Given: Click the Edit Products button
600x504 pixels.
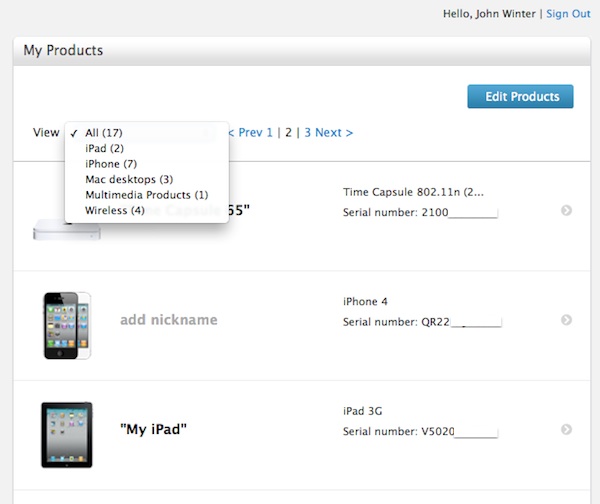Looking at the screenshot, I should click(520, 96).
